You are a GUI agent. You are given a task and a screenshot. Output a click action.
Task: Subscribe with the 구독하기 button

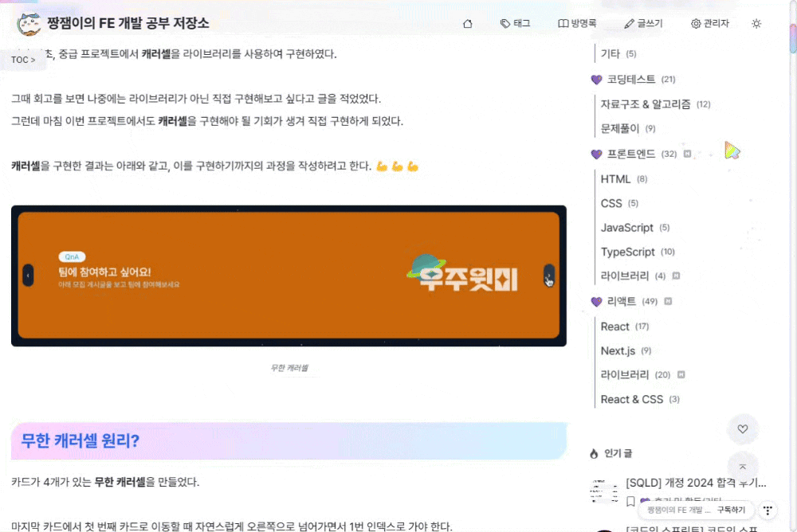coord(731,510)
